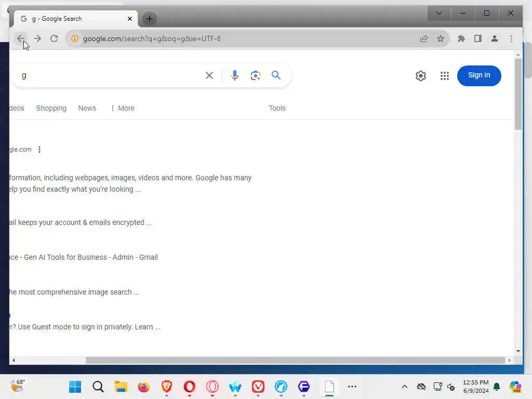Toggle the browser side panel icon
Screen dimensions: 532x399
click(x=478, y=38)
